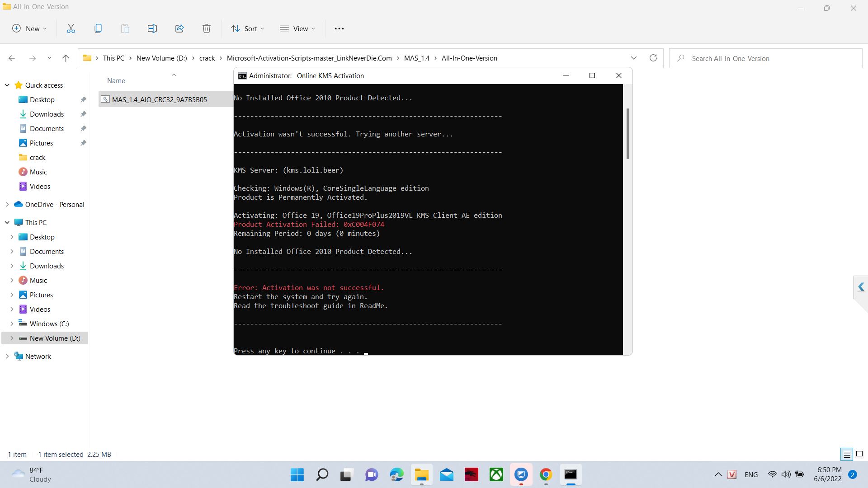Open the See more ellipsis menu
The image size is (868, 488).
point(339,28)
